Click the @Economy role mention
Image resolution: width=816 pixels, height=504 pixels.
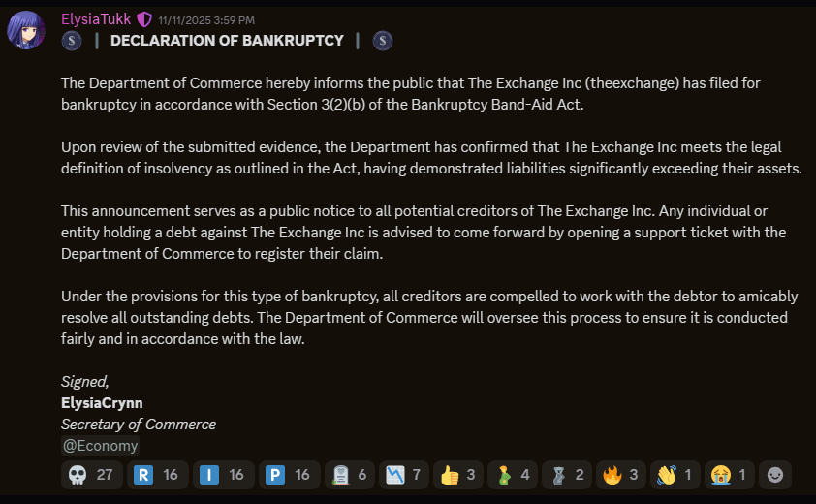pos(100,446)
